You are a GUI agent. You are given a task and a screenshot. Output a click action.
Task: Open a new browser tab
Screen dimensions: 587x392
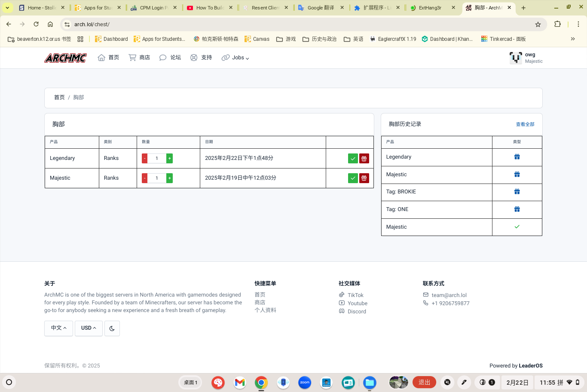pos(523,8)
